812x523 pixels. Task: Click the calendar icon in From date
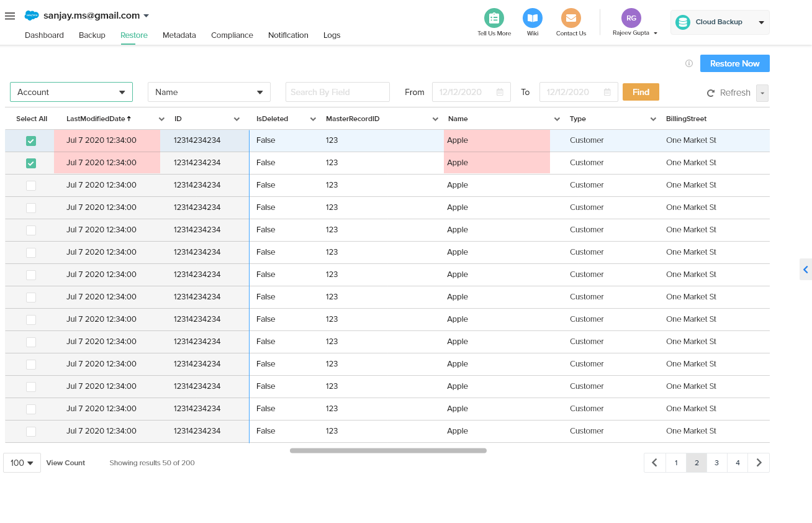[x=500, y=92]
